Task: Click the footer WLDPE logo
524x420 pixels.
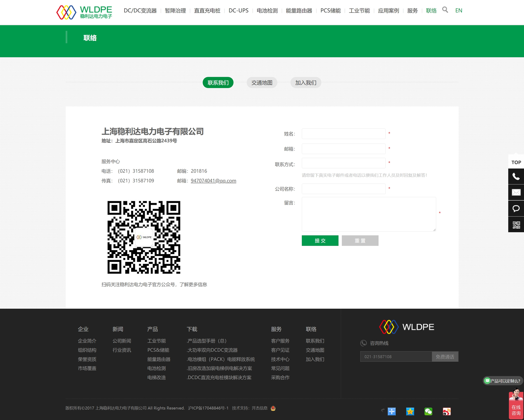Action: point(407,327)
